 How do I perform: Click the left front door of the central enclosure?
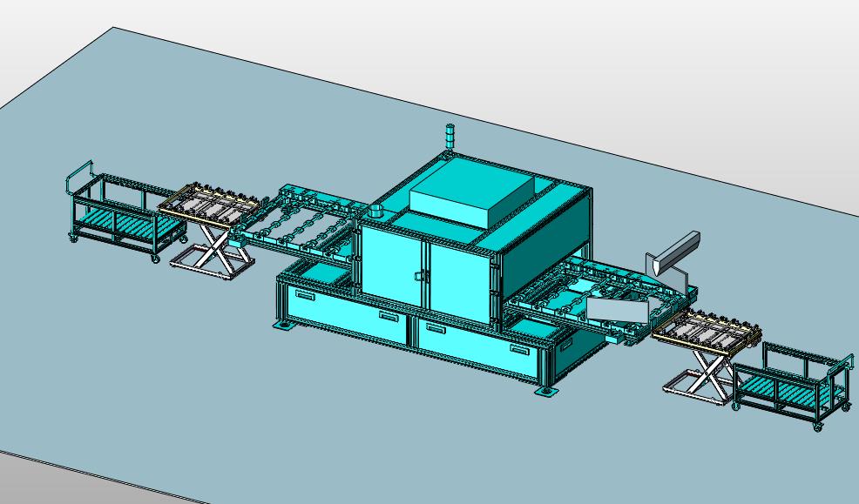392,265
